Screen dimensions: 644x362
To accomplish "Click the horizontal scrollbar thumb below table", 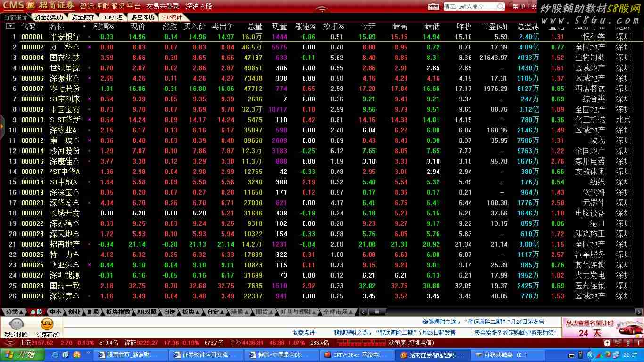I will 377,312.
